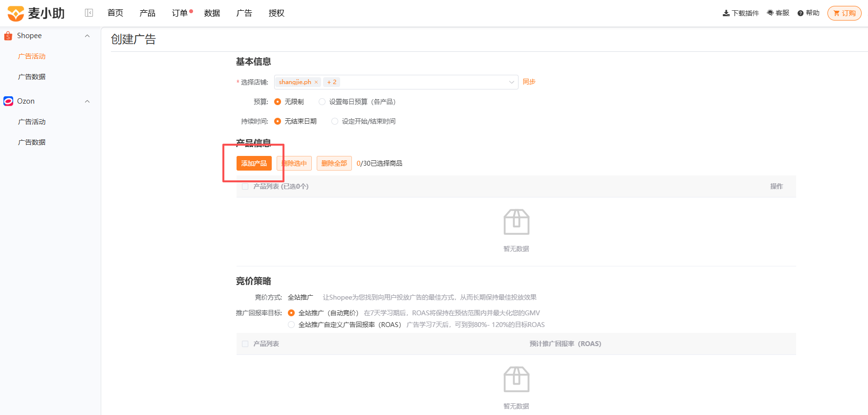Collapse the Shopee sidebar group
Screen dimensions: 868x415
[x=87, y=36]
